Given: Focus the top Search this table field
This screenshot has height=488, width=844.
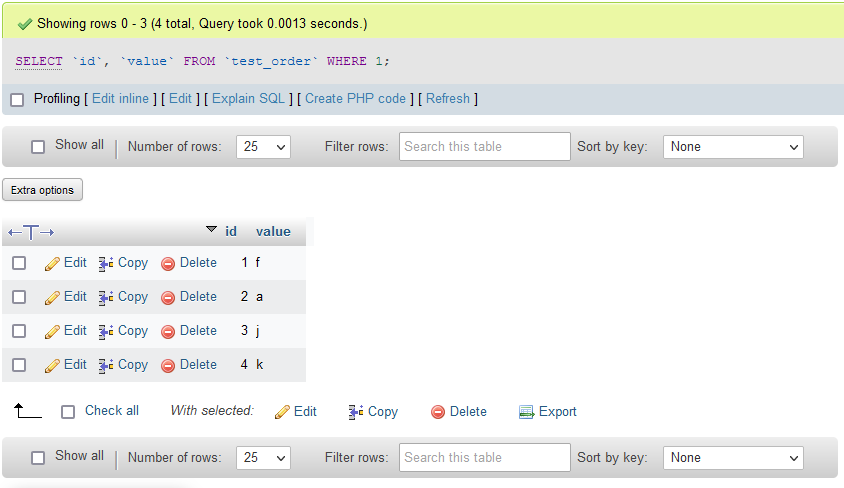Looking at the screenshot, I should 484,146.
